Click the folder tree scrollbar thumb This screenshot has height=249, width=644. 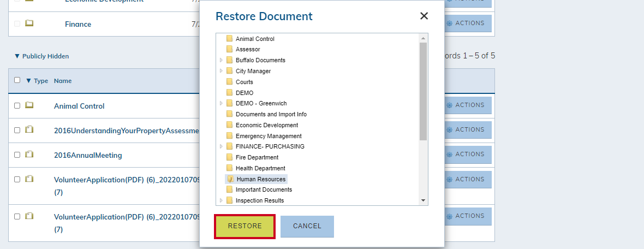pyautogui.click(x=423, y=91)
